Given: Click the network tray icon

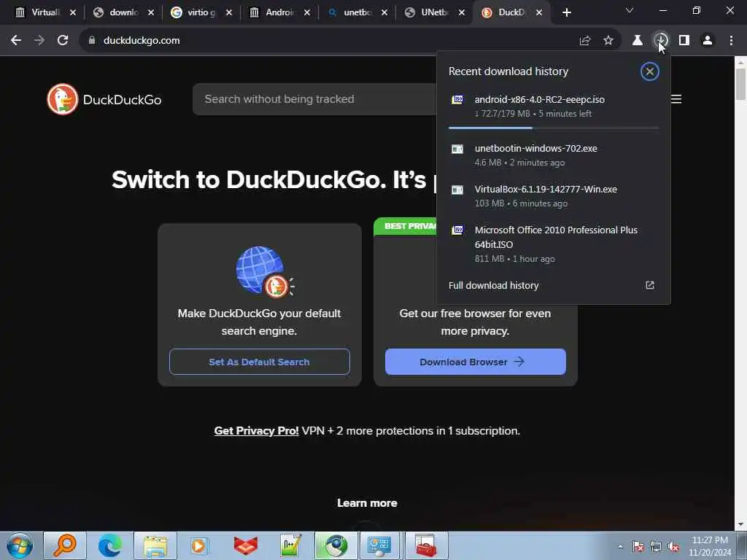Looking at the screenshot, I should 656,547.
